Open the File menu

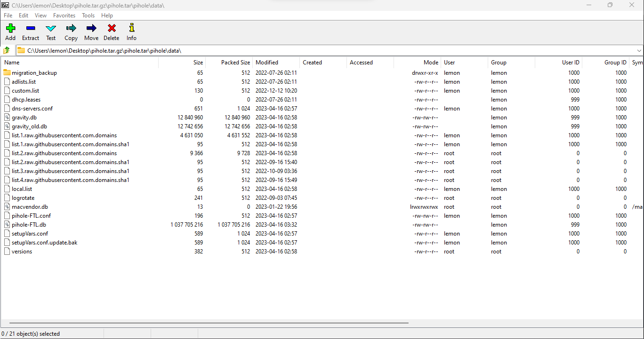(8, 16)
